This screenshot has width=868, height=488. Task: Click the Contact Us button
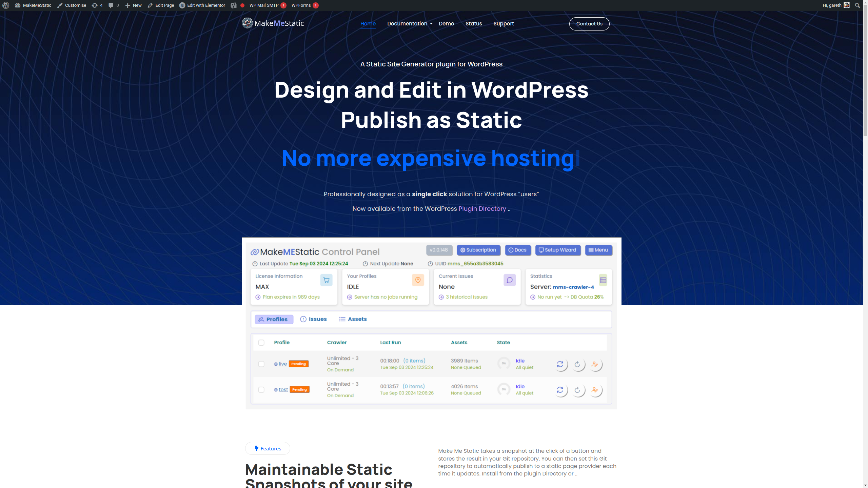[x=589, y=24]
